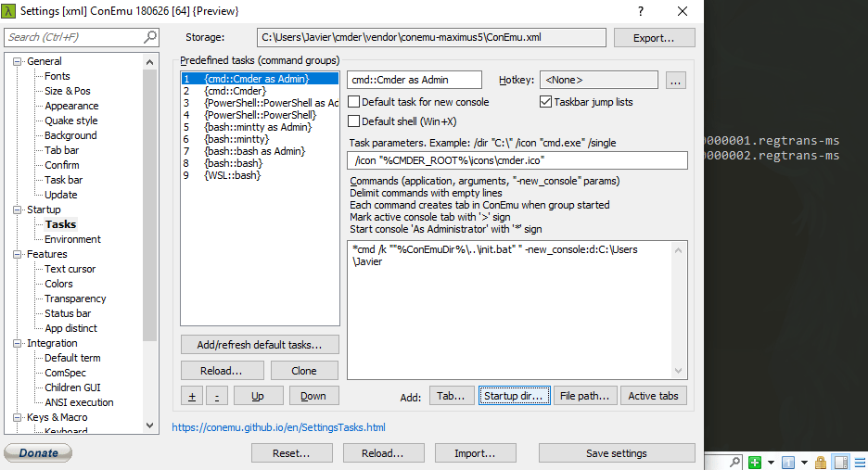Open the Task bar settings page
This screenshot has height=470, width=868.
click(x=63, y=180)
